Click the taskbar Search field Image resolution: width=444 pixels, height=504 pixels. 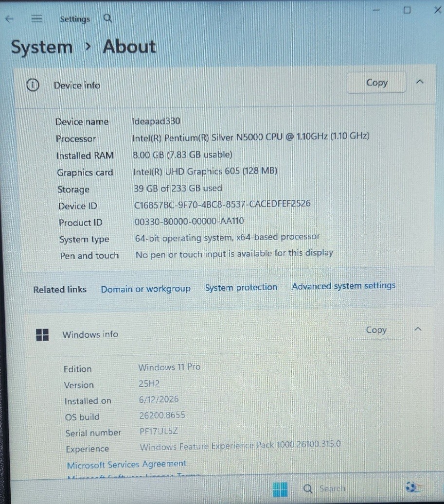coord(332,488)
